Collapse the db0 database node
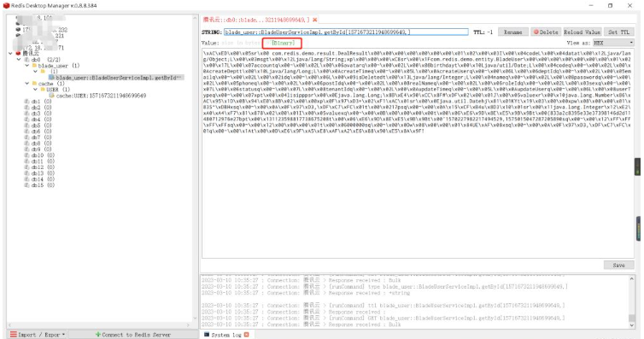This screenshot has height=339, width=644. pyautogui.click(x=19, y=60)
